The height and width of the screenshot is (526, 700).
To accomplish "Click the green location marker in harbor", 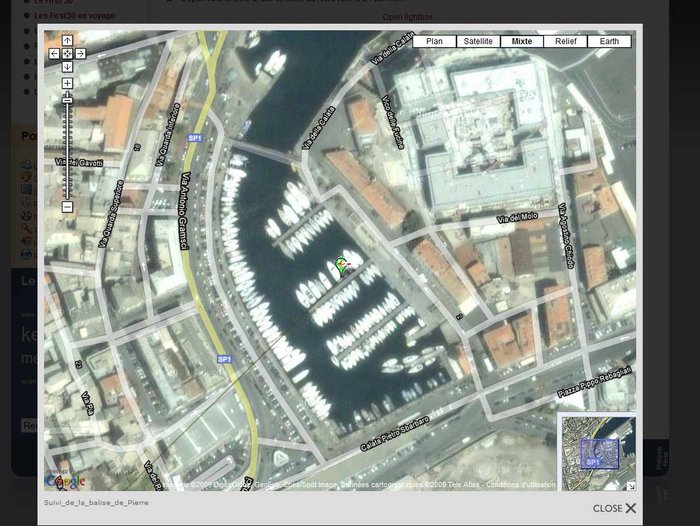I will (x=342, y=265).
